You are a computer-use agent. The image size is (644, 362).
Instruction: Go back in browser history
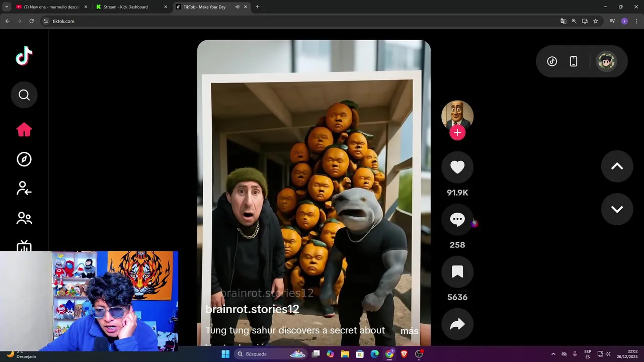(7, 21)
